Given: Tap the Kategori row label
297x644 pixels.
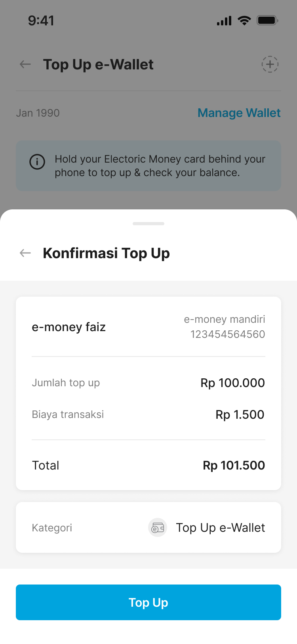Looking at the screenshot, I should coord(52,528).
